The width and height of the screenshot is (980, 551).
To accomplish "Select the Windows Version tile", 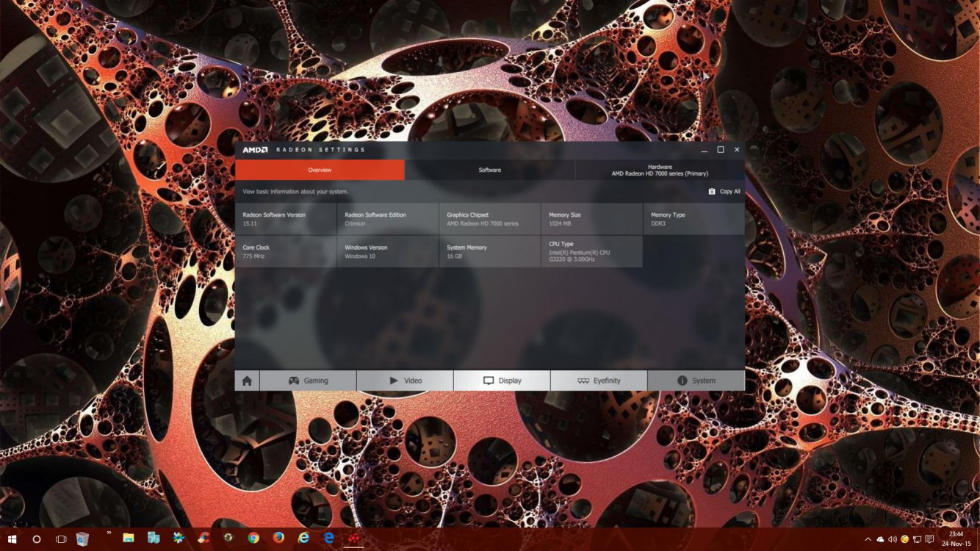I will pyautogui.click(x=387, y=251).
